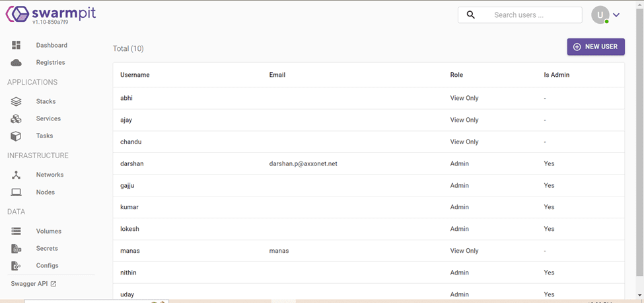Viewport: 644px width, 303px height.
Task: Click the page scrollbar down arrow
Action: [639, 295]
